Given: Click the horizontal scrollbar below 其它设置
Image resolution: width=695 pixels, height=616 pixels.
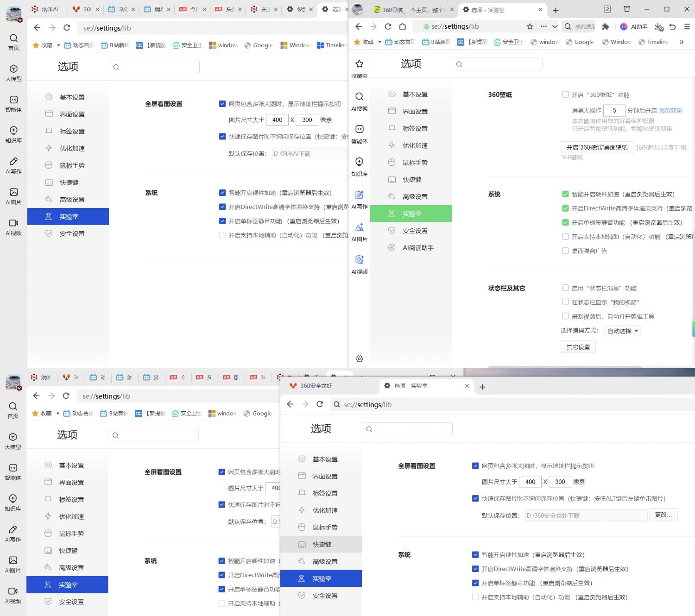Looking at the screenshot, I should [x=564, y=367].
